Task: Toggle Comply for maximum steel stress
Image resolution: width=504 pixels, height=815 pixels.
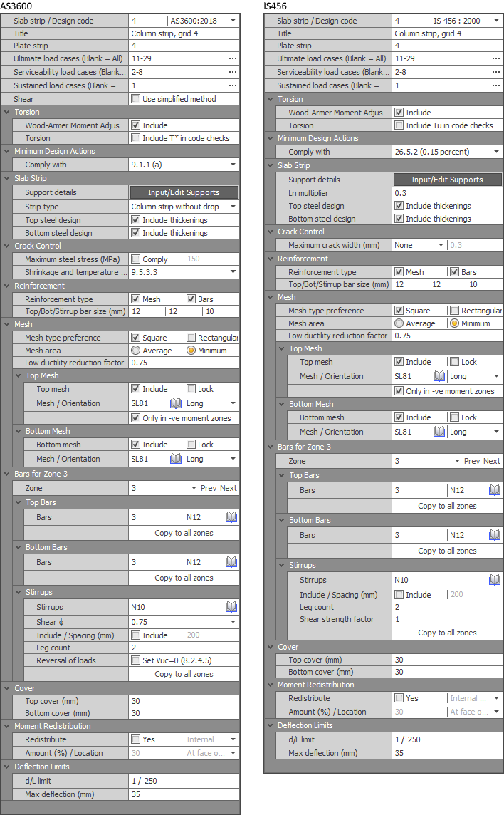Action: coord(136,259)
